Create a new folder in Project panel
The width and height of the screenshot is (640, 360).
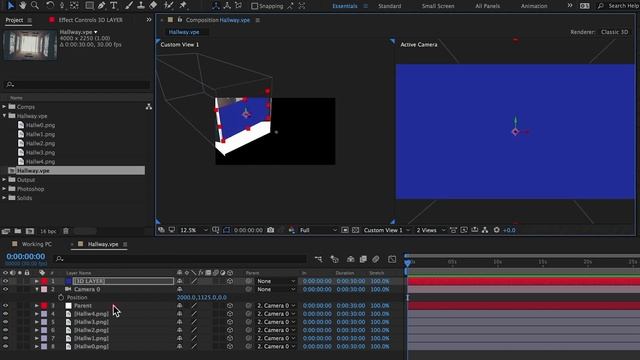click(18, 231)
